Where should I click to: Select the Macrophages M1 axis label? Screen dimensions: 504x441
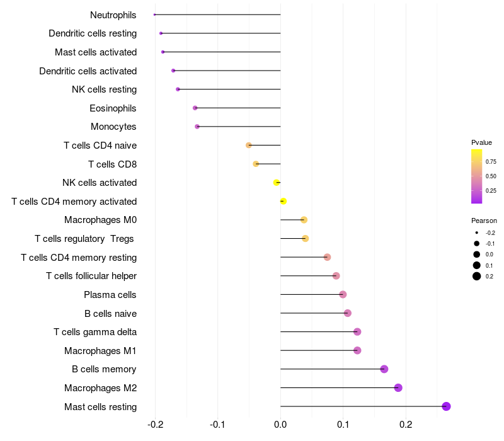click(x=100, y=351)
